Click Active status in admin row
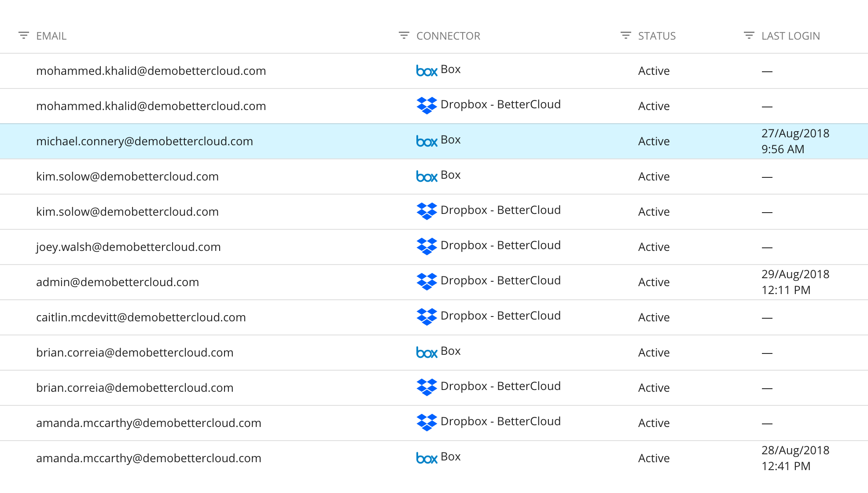868x493 pixels. (x=654, y=282)
